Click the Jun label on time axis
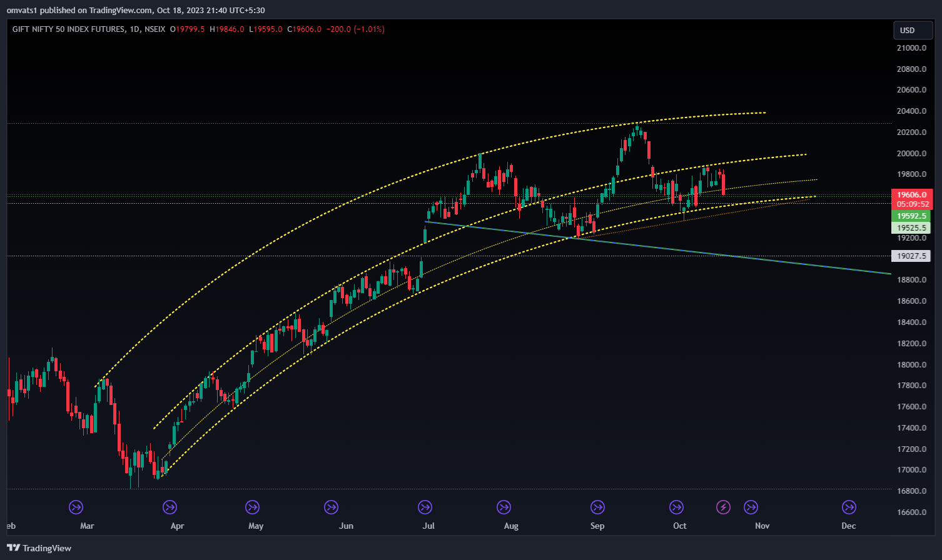 point(346,526)
